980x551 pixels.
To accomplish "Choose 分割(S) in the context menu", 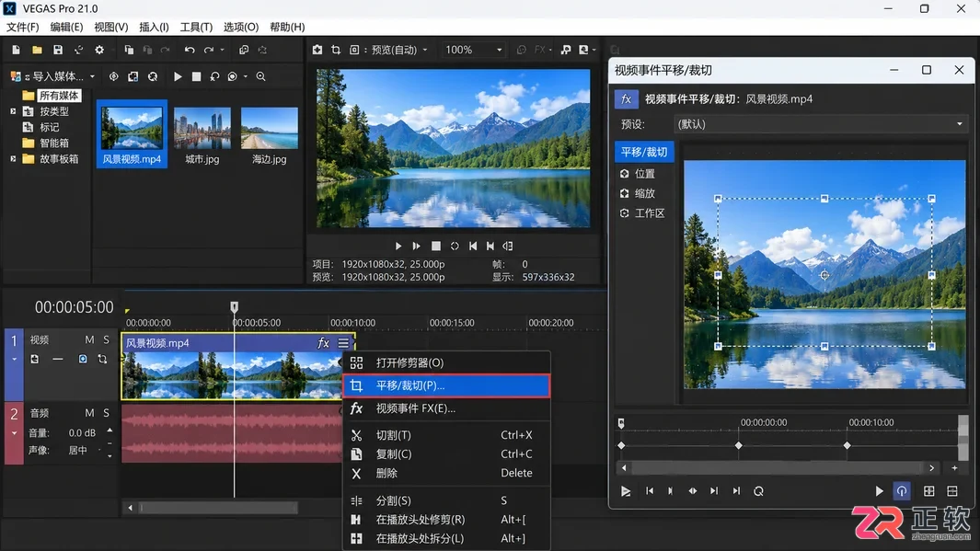I will pos(447,500).
